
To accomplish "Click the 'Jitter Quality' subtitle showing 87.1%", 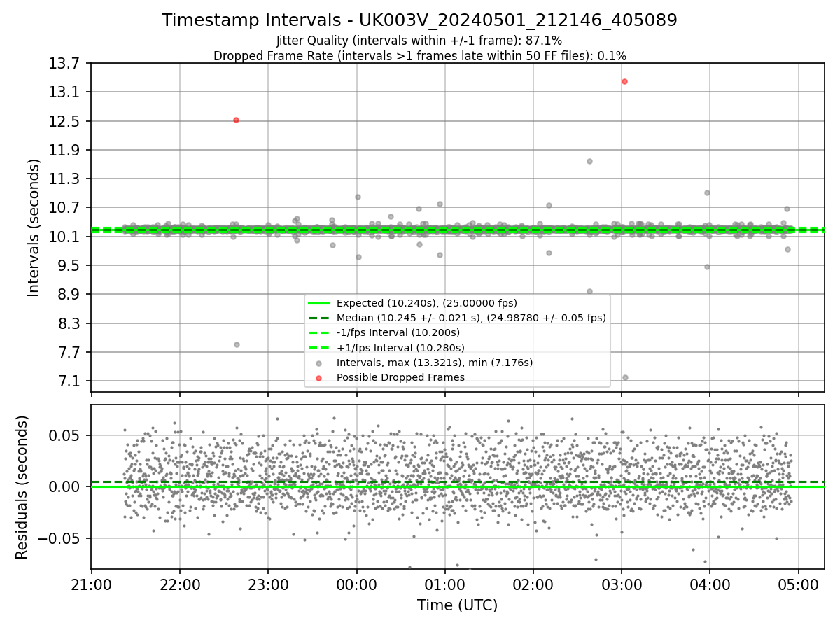I will point(419,41).
